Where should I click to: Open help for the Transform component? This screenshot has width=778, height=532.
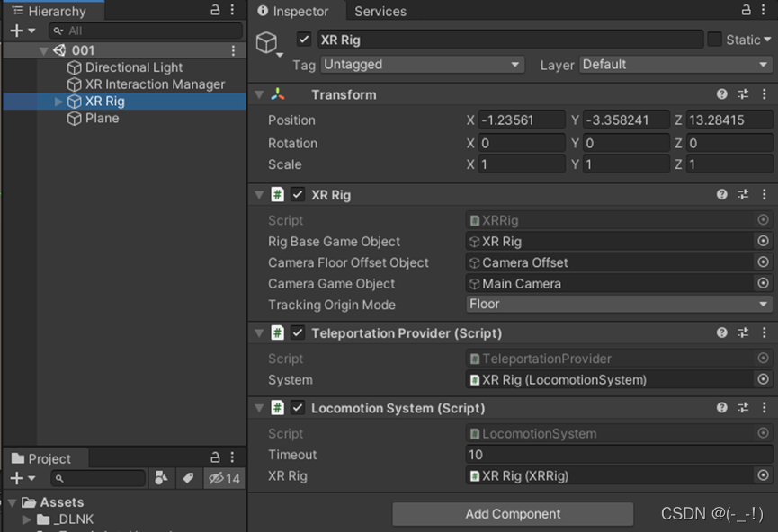coord(722,94)
